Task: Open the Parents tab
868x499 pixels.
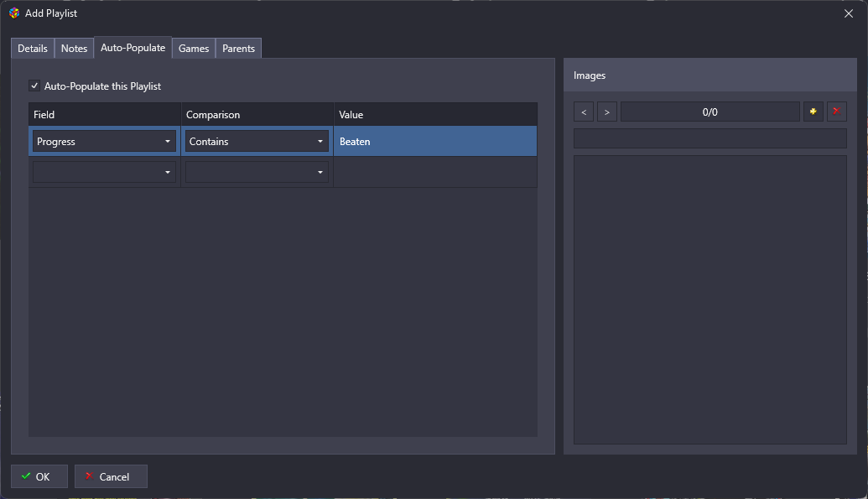Action: [238, 48]
